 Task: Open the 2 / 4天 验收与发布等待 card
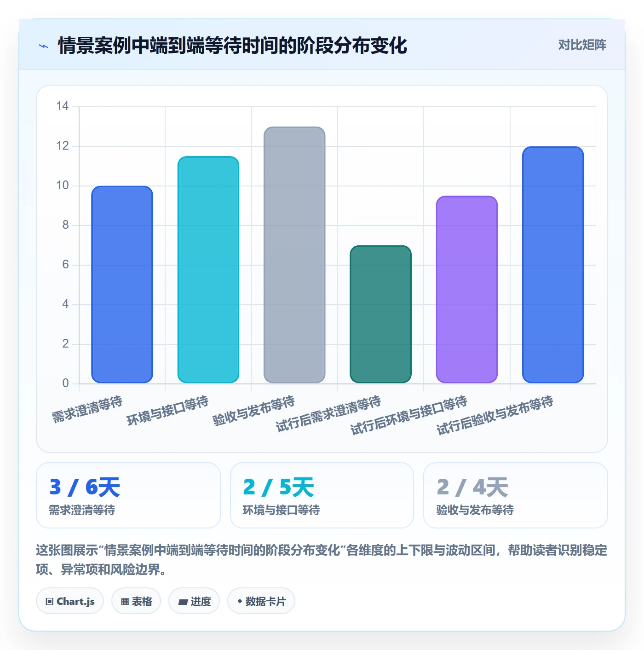pos(516,495)
